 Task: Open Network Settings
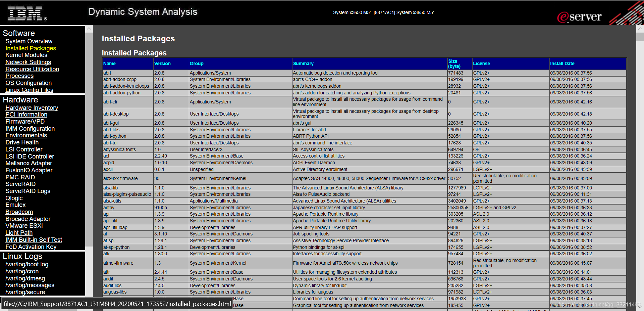(28, 62)
